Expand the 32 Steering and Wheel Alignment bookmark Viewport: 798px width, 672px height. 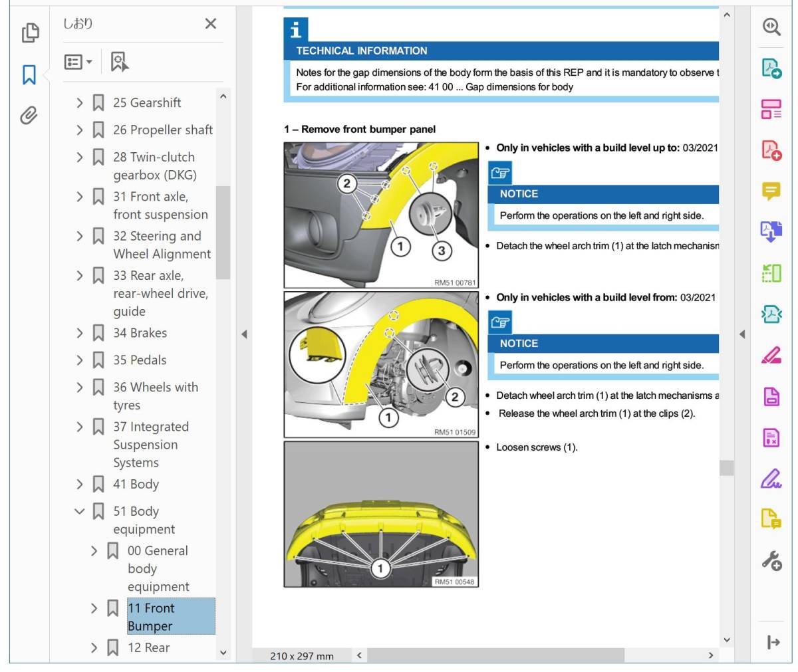(80, 236)
